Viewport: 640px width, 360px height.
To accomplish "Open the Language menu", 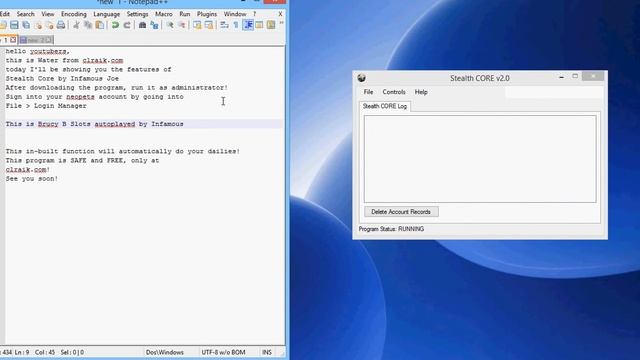I will tap(107, 14).
